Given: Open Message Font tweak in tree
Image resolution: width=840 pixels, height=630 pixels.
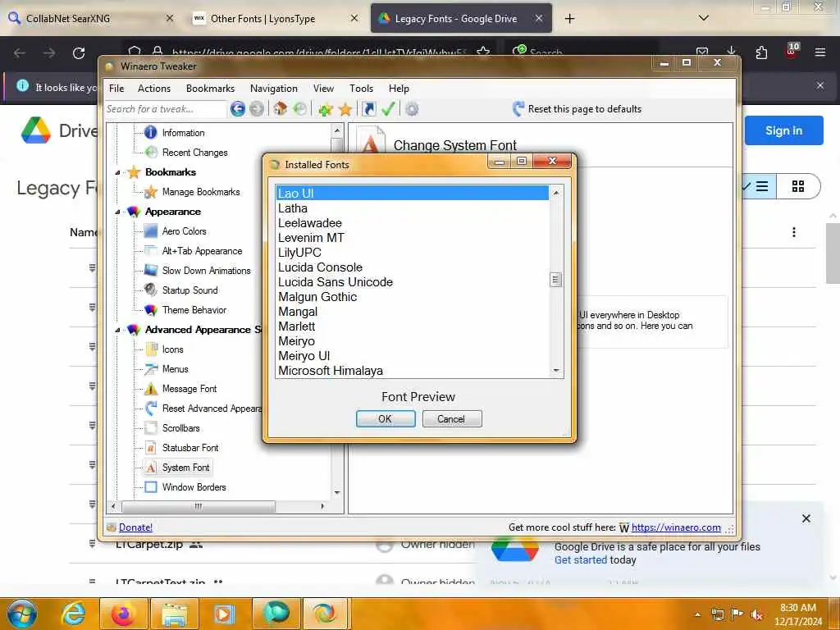Looking at the screenshot, I should pos(189,389).
